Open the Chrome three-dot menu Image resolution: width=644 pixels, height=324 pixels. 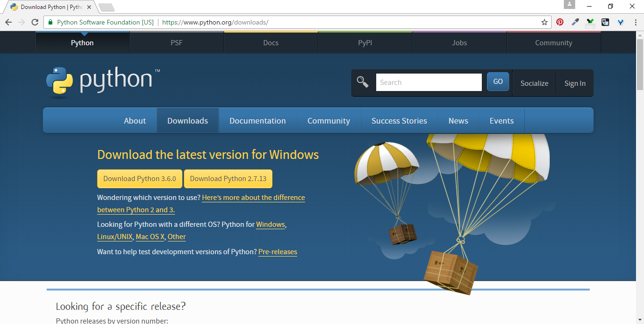[636, 22]
